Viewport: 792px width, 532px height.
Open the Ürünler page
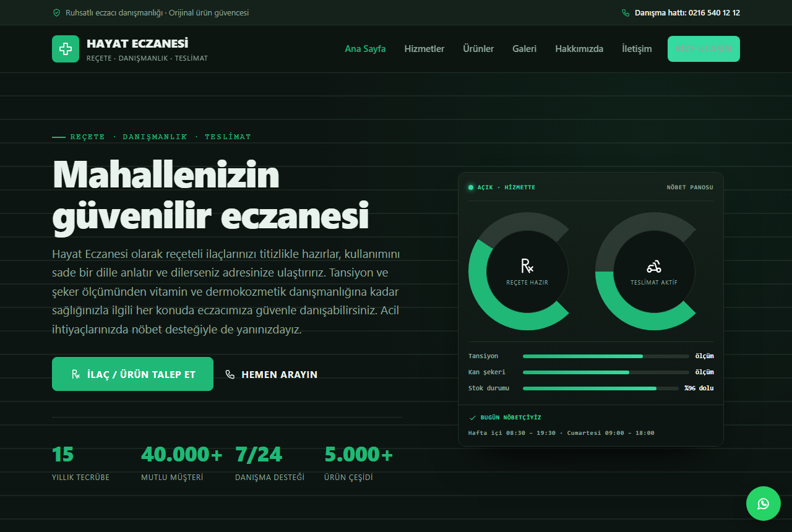[478, 49]
